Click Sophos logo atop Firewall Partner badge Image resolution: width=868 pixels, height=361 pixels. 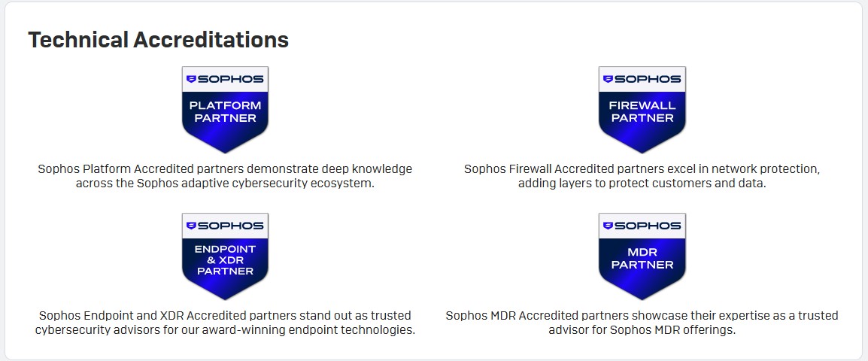pyautogui.click(x=642, y=78)
